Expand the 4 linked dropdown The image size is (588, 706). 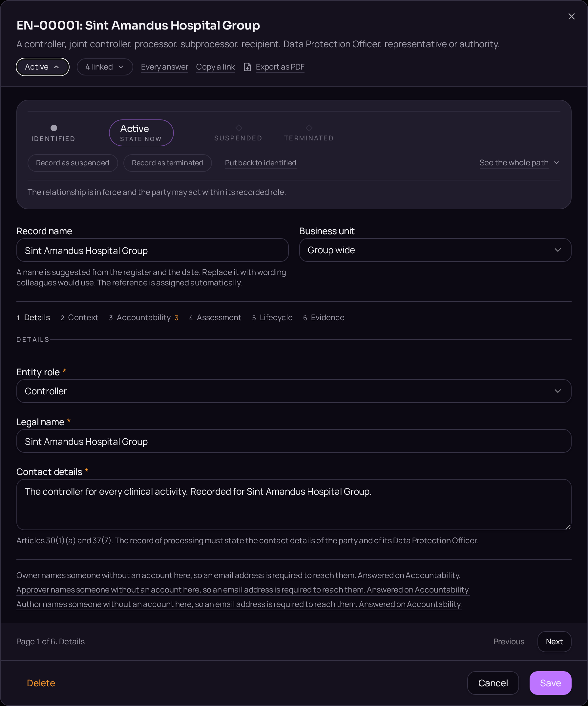105,67
